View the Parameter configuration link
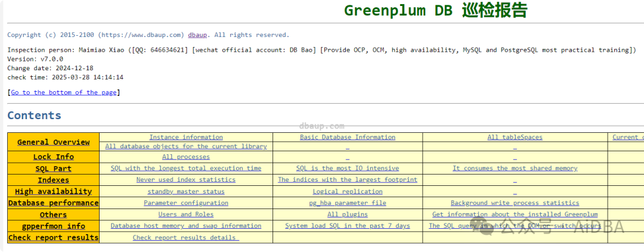Viewport: 644px width, 252px height. (186, 203)
